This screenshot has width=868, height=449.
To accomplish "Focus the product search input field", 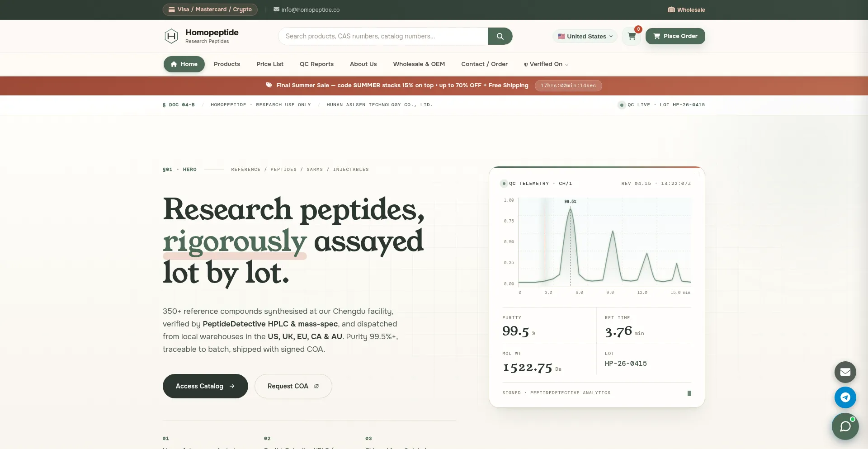I will (383, 36).
